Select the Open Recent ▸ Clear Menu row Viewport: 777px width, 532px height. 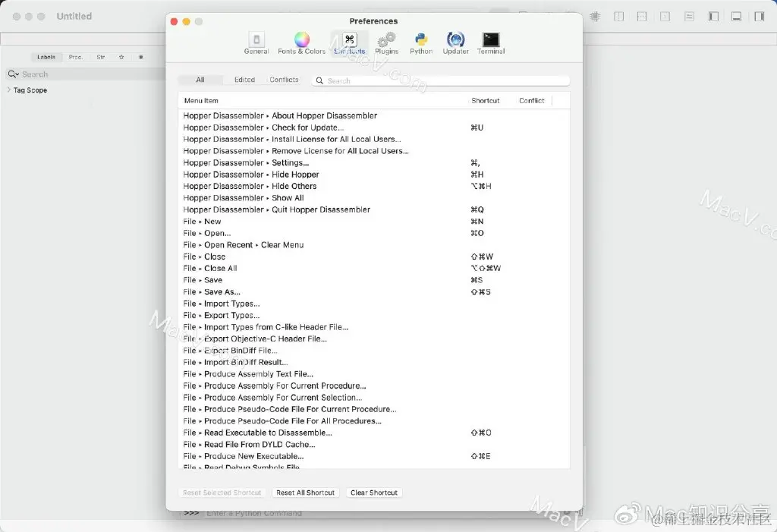point(374,245)
